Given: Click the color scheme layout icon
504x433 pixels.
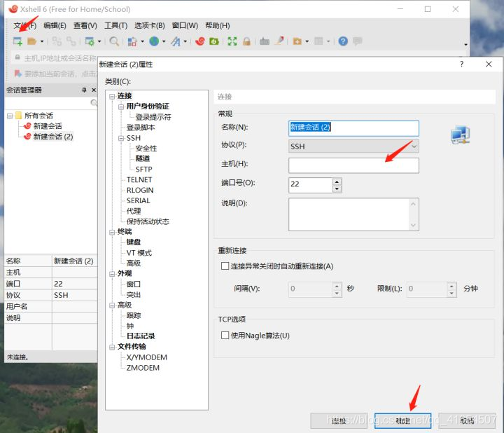Looking at the screenshot, I should pyautogui.click(x=132, y=41).
